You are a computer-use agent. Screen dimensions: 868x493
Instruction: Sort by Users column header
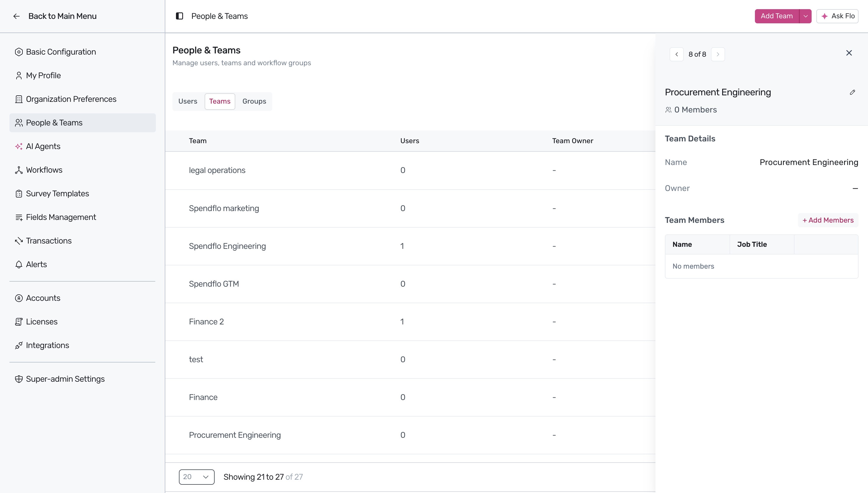(409, 141)
